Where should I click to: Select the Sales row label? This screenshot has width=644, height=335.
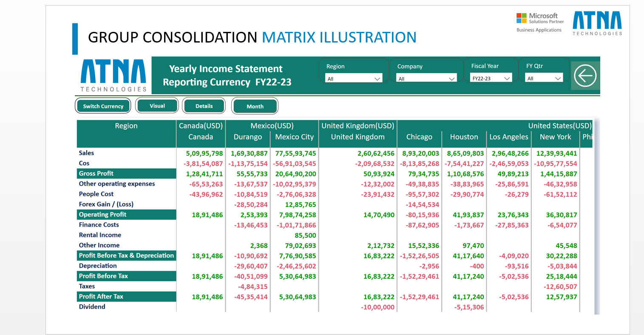click(86, 153)
